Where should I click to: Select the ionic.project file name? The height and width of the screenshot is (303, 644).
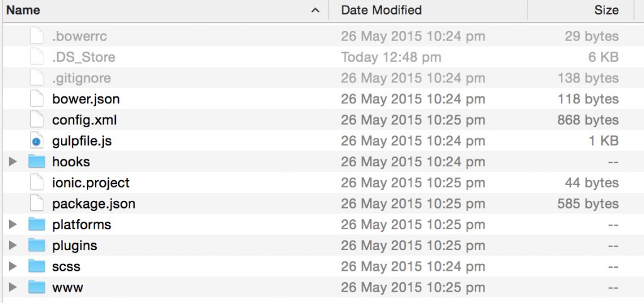pyautogui.click(x=91, y=183)
